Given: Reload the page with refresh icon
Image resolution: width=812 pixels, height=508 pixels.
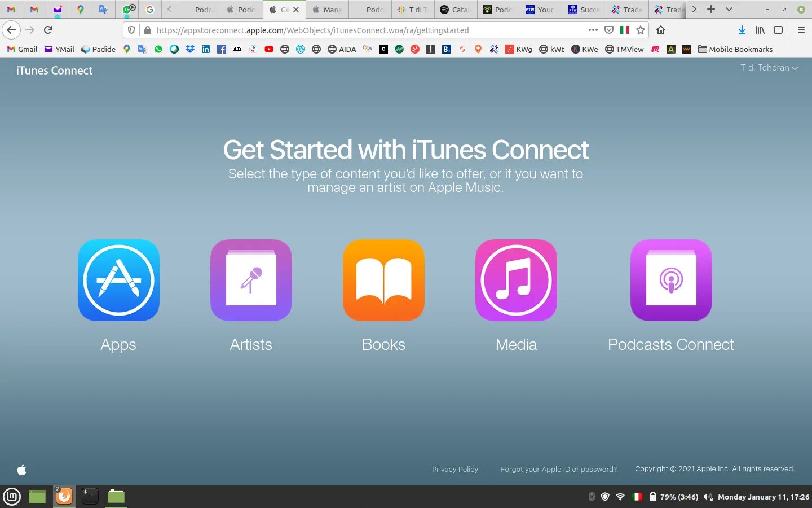Looking at the screenshot, I should click(x=48, y=30).
